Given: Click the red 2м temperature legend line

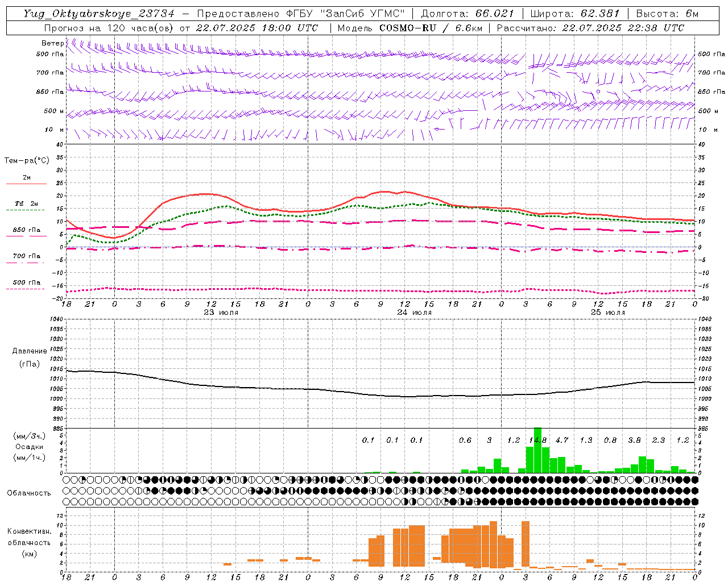Looking at the screenshot, I should [26, 184].
